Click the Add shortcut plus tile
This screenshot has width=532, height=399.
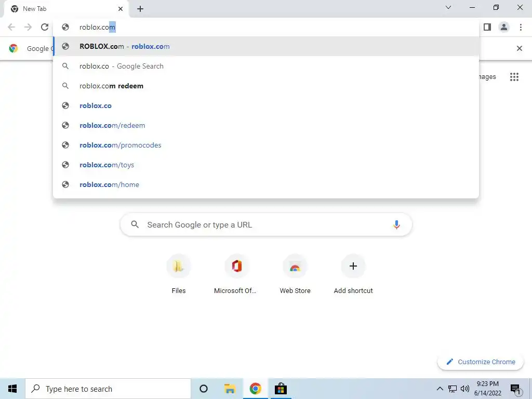353,274
